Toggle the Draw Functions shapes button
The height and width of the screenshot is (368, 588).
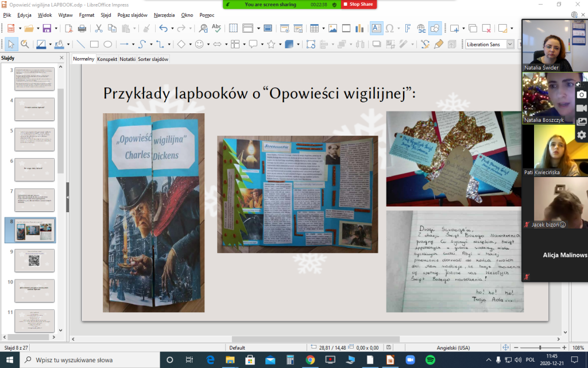(435, 28)
